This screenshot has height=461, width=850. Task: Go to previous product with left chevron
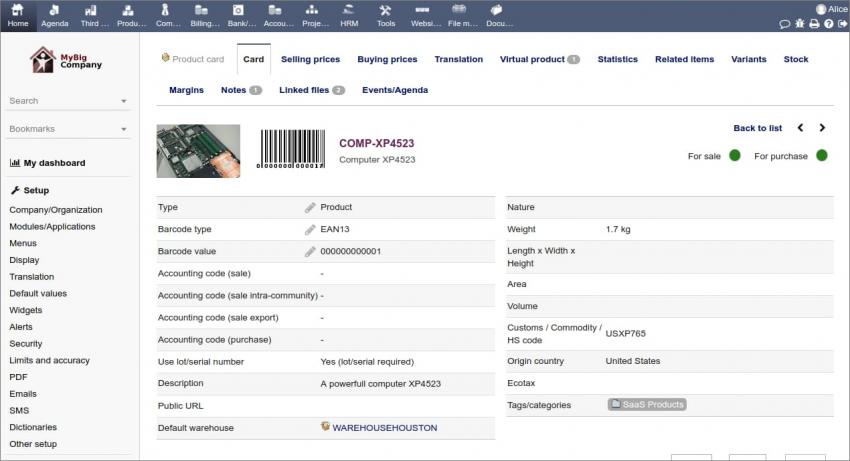pos(800,128)
